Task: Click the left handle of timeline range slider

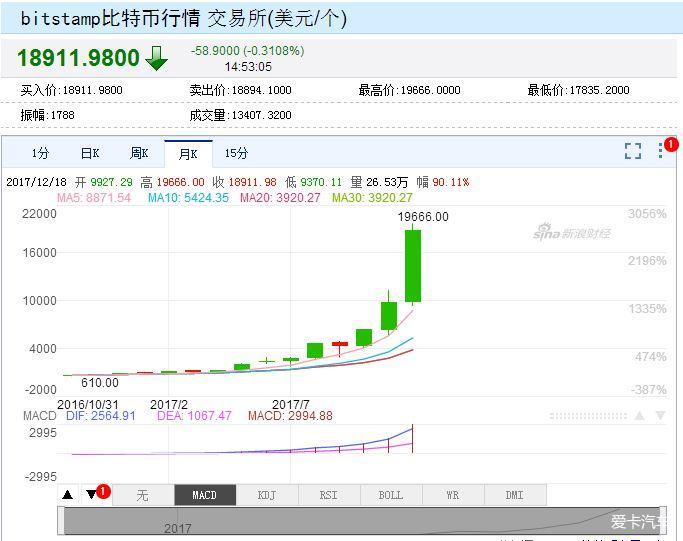Action: pos(61,520)
